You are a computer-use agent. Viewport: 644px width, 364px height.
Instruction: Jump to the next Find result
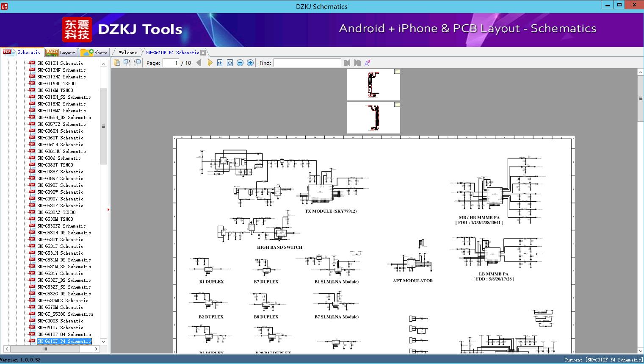(x=357, y=63)
